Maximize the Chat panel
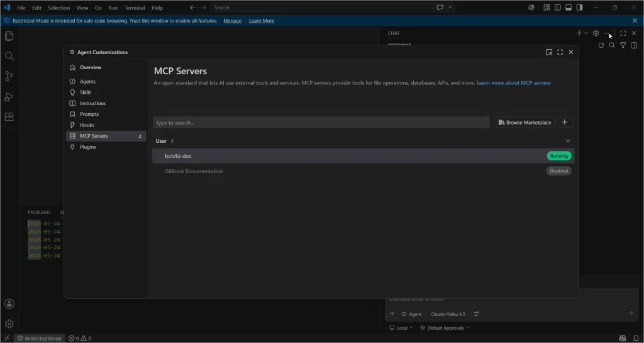The image size is (644, 343). click(623, 33)
